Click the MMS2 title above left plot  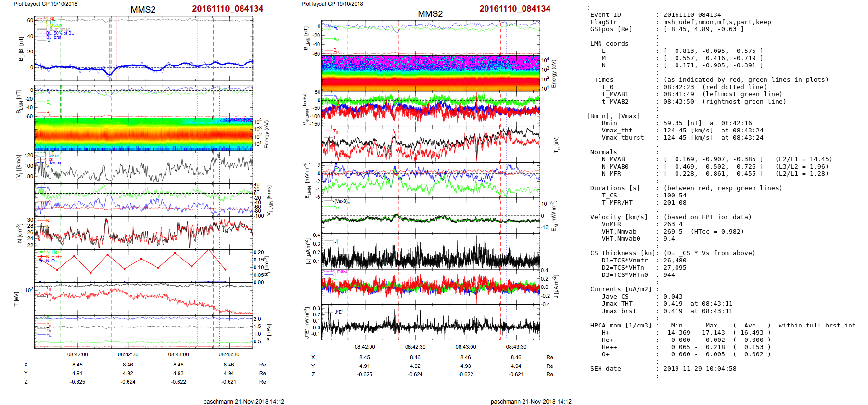[143, 10]
